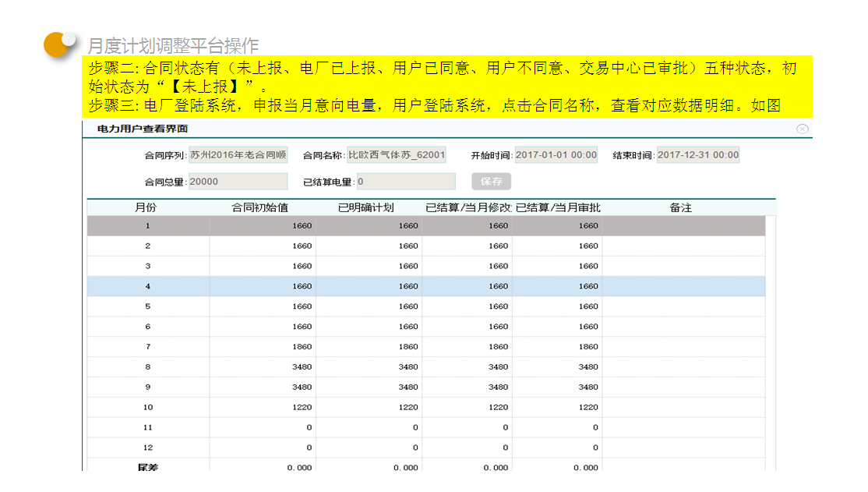Click the 保存 button
This screenshot has height=492, width=868.
tap(491, 182)
